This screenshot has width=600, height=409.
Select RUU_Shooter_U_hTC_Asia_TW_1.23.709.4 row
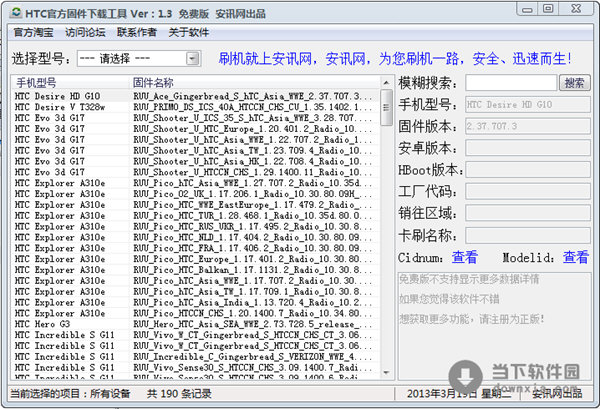coord(195,150)
